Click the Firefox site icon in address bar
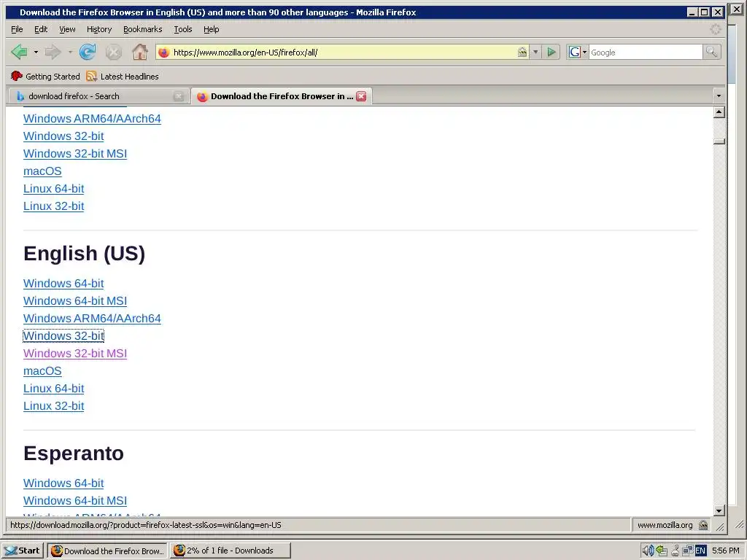 point(164,52)
